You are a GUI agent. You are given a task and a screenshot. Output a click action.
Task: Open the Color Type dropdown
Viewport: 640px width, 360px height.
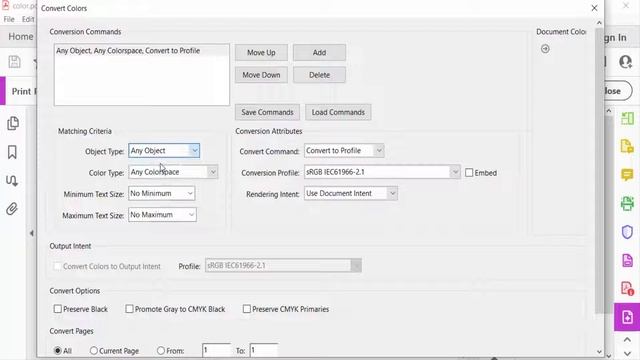pos(173,172)
